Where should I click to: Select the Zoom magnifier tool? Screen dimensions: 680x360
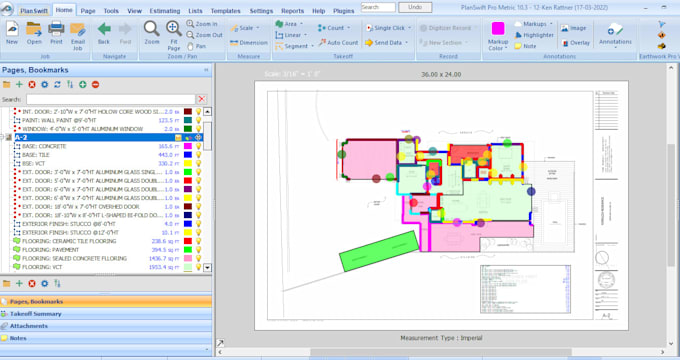click(x=152, y=33)
